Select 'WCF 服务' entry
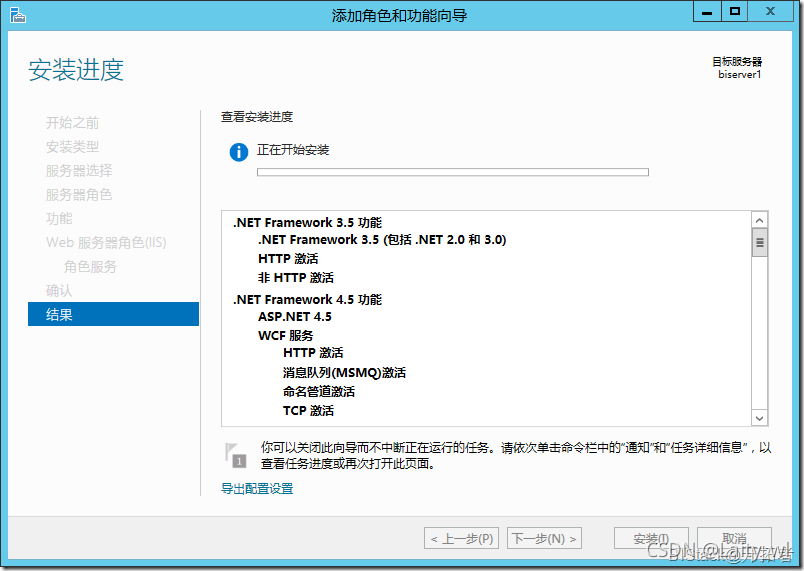 click(x=286, y=336)
